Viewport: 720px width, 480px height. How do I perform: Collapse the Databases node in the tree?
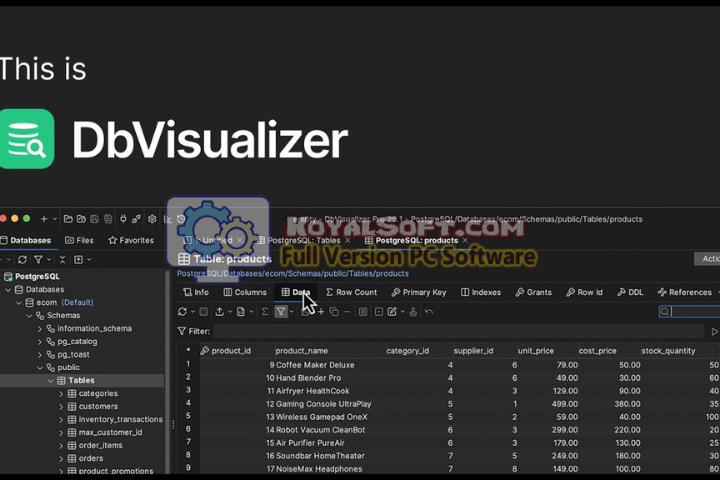tap(8, 289)
